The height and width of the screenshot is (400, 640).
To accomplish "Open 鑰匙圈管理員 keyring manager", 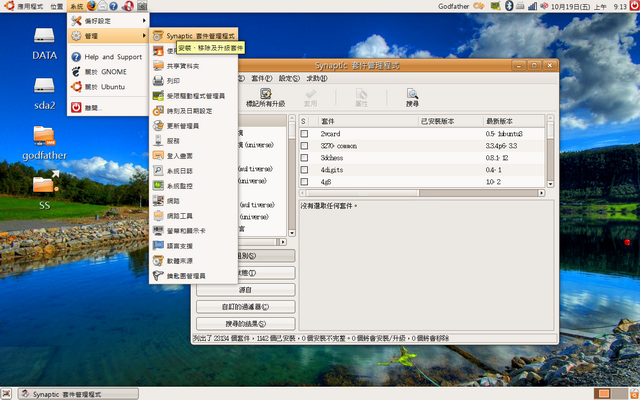I will point(193,276).
